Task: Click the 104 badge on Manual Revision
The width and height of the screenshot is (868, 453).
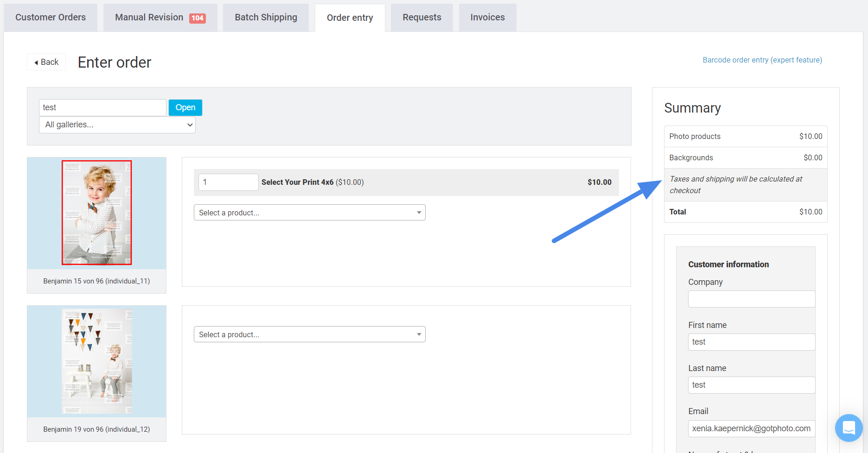Action: [x=198, y=18]
